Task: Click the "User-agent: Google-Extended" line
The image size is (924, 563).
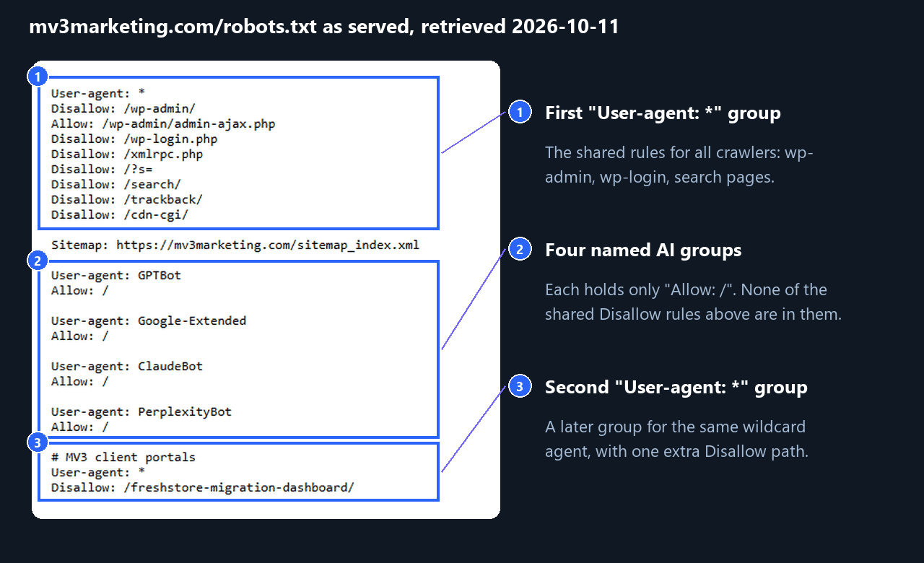Action: [149, 320]
